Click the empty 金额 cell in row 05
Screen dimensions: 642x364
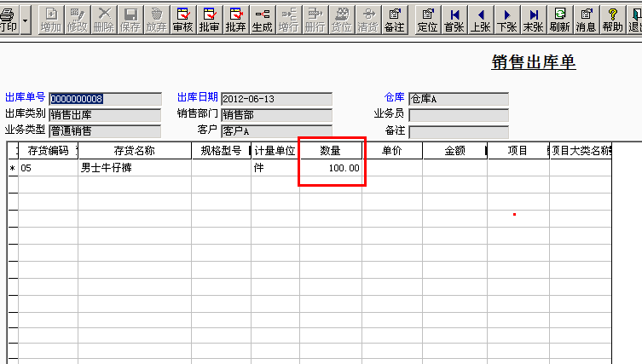click(454, 168)
